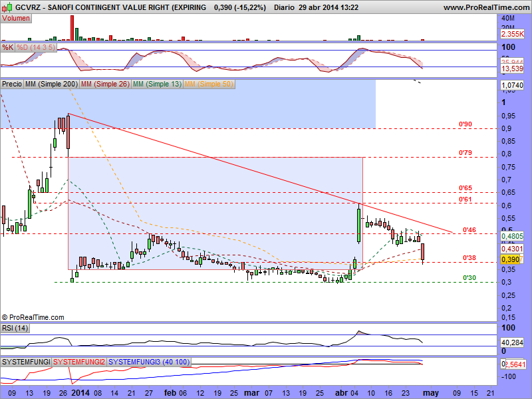Click the candlestick chart icon beside GCVRZ

(x=7, y=7)
